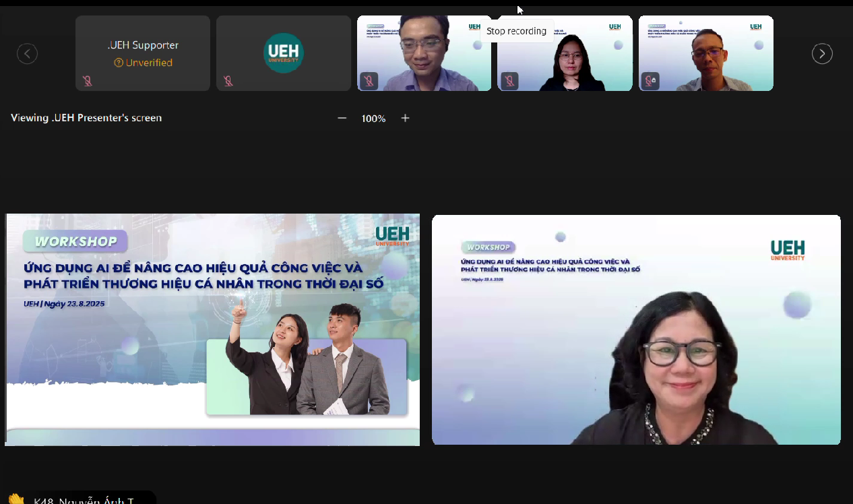This screenshot has height=504, width=853.
Task: Zoom out shared screen with minus button
Action: (x=342, y=118)
